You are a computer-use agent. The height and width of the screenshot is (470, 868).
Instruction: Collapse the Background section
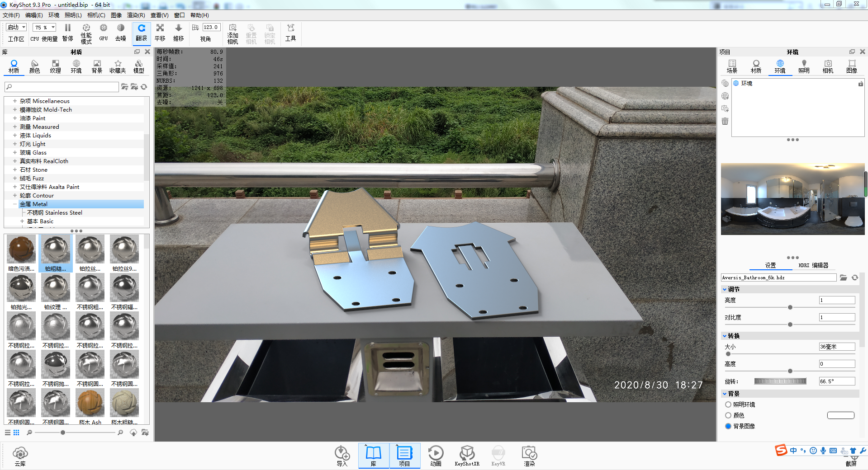pyautogui.click(x=725, y=394)
